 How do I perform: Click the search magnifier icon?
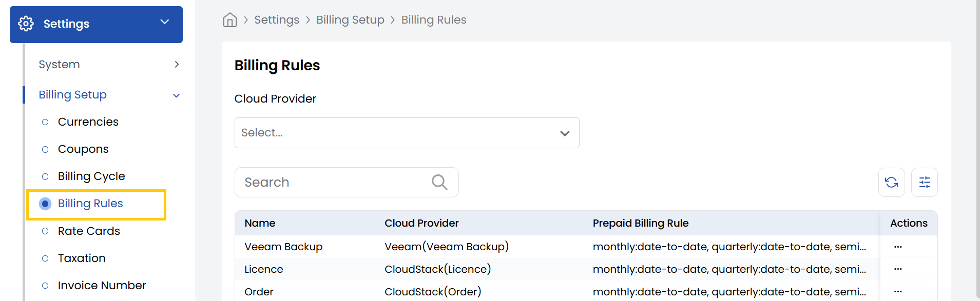(439, 182)
